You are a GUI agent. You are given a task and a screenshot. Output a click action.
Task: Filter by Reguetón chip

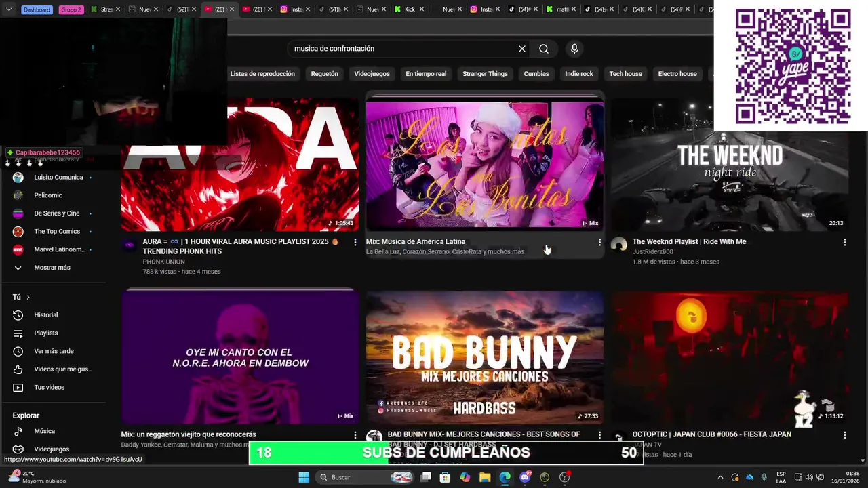coord(324,74)
